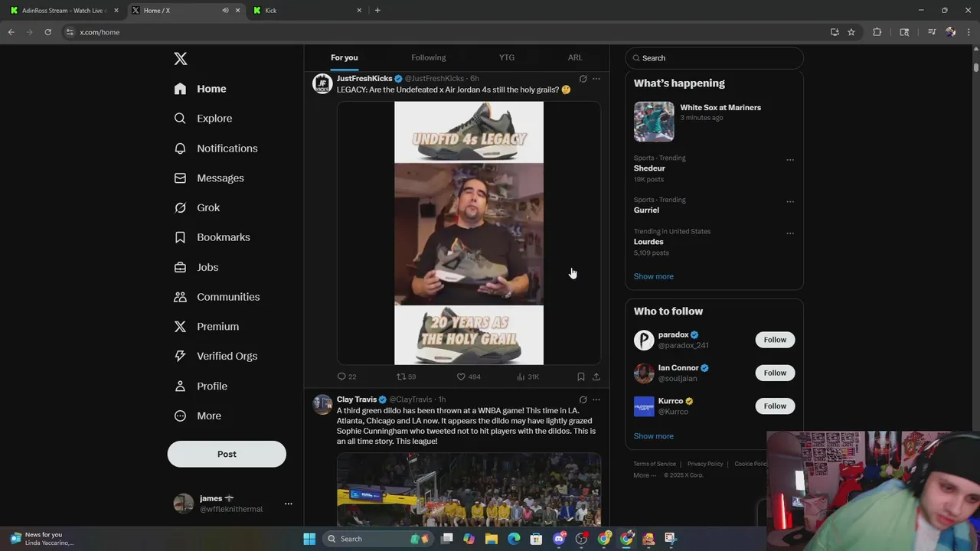Image resolution: width=980 pixels, height=551 pixels.
Task: Open Microsoft Edge from taskbar
Action: pos(514,539)
